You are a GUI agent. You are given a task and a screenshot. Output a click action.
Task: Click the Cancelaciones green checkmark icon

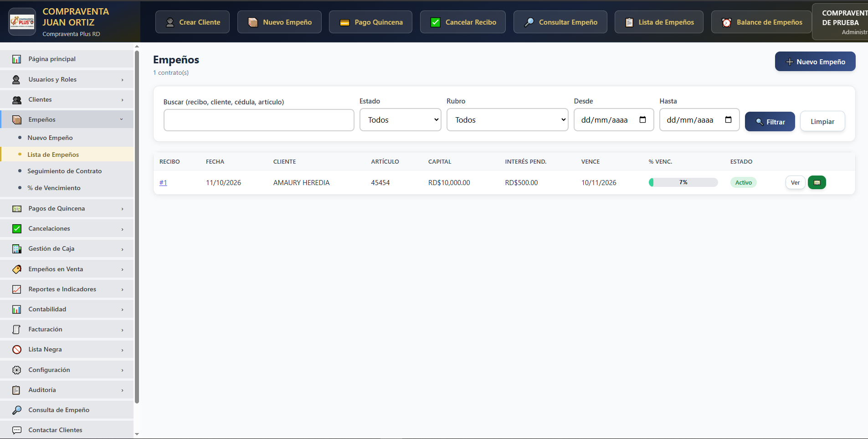pyautogui.click(x=17, y=229)
